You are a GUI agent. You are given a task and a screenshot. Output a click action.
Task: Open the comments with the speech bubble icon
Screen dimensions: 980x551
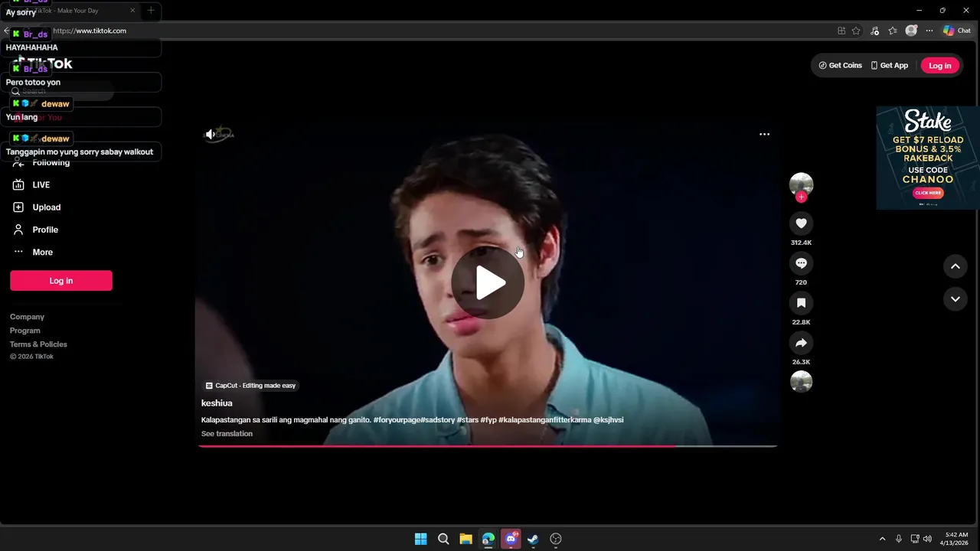pyautogui.click(x=801, y=263)
